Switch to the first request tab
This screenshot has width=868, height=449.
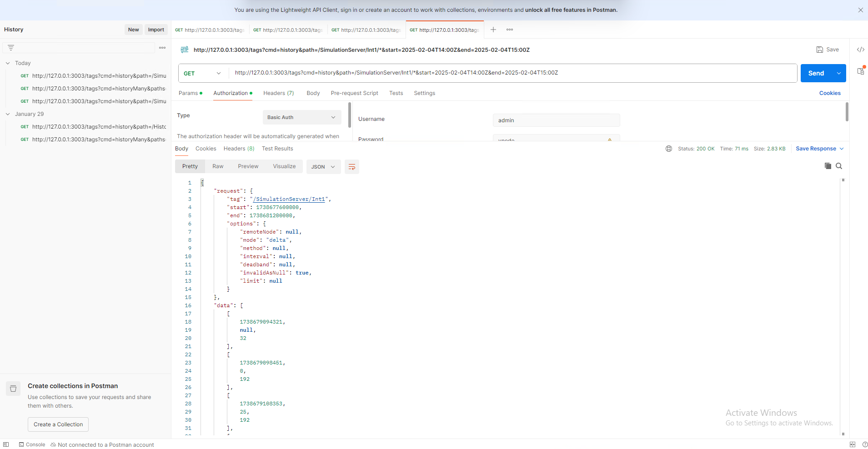coord(210,30)
